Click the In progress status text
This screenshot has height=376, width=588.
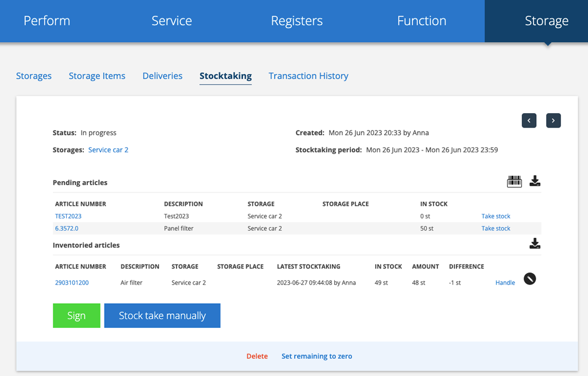98,133
